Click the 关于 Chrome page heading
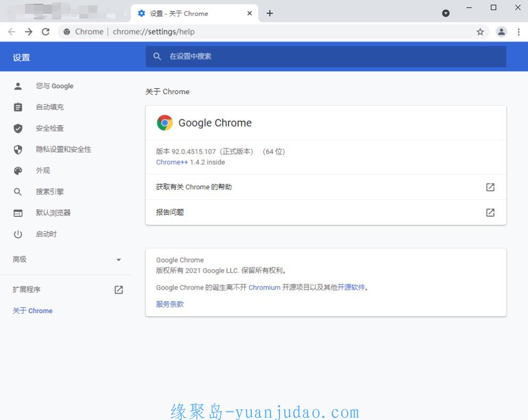Image resolution: width=528 pixels, height=420 pixels. click(x=167, y=91)
